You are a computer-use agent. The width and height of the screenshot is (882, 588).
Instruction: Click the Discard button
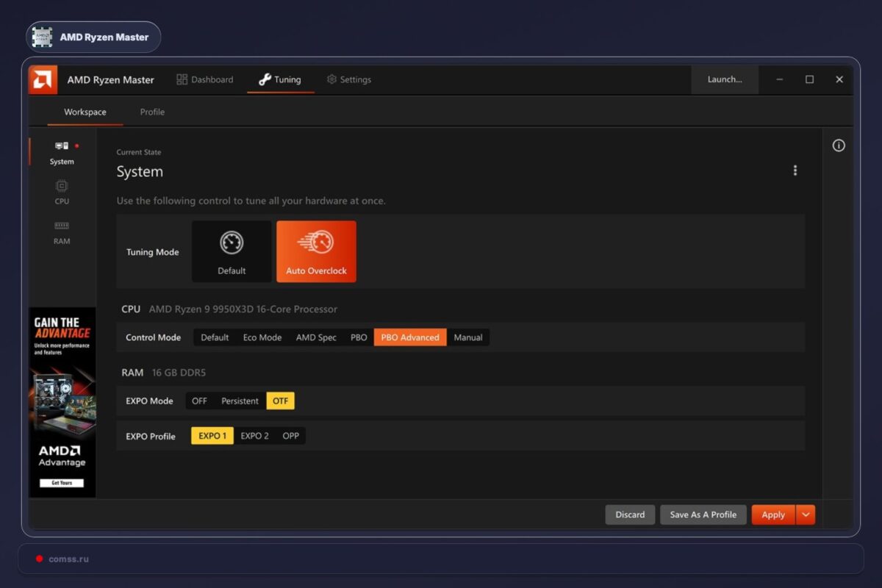[630, 514]
